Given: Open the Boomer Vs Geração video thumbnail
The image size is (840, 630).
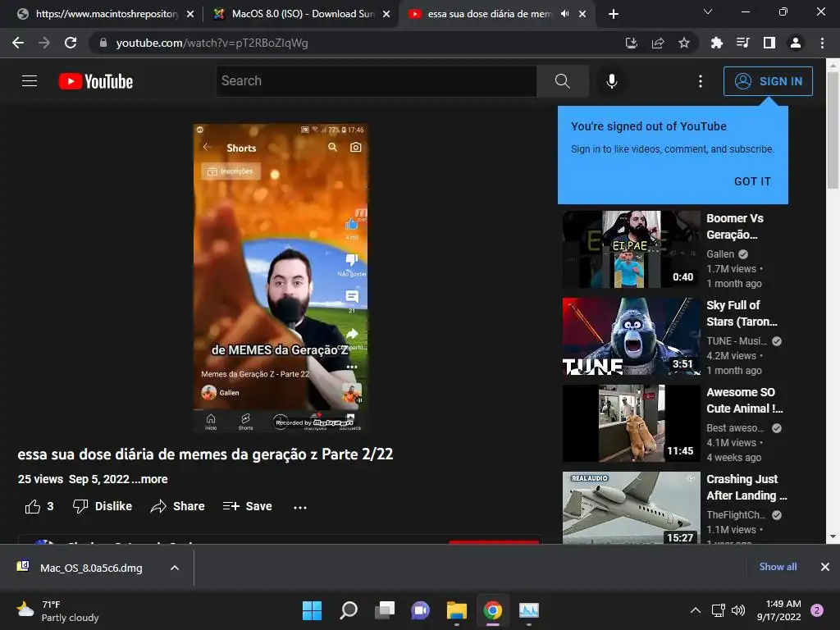Looking at the screenshot, I should [x=631, y=249].
